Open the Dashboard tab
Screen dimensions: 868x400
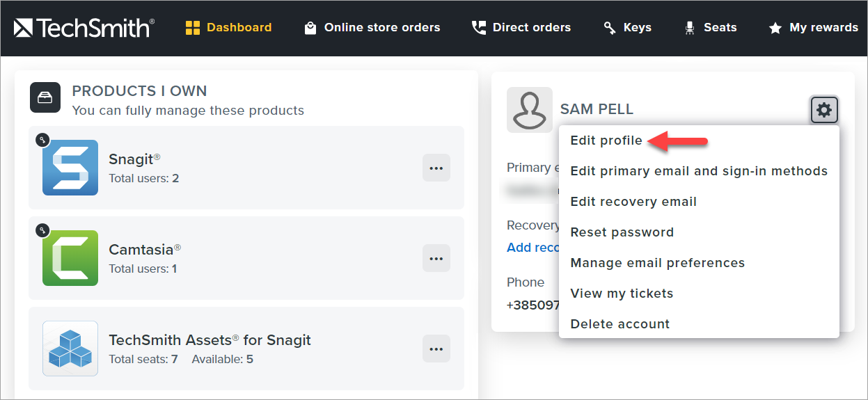click(228, 28)
